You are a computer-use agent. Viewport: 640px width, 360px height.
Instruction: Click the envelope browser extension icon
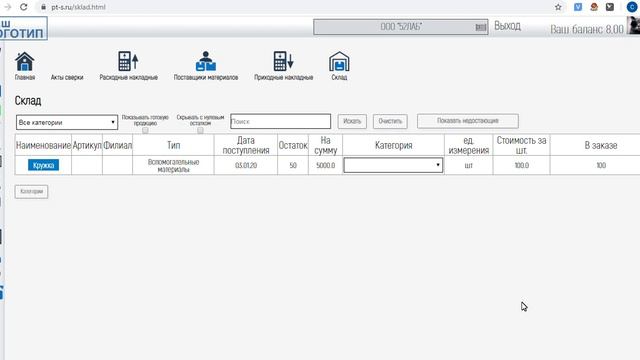point(610,7)
